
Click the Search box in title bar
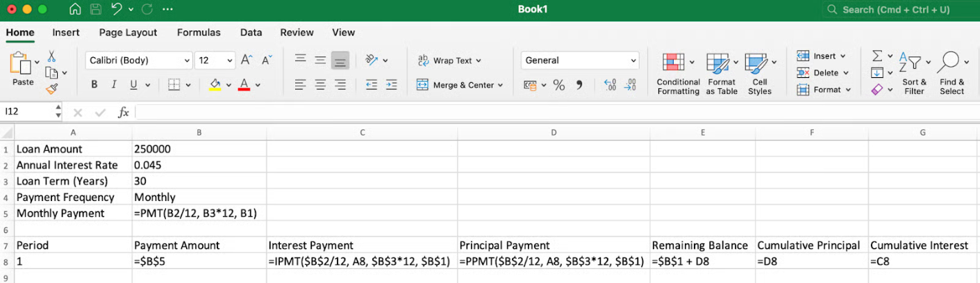tap(896, 10)
